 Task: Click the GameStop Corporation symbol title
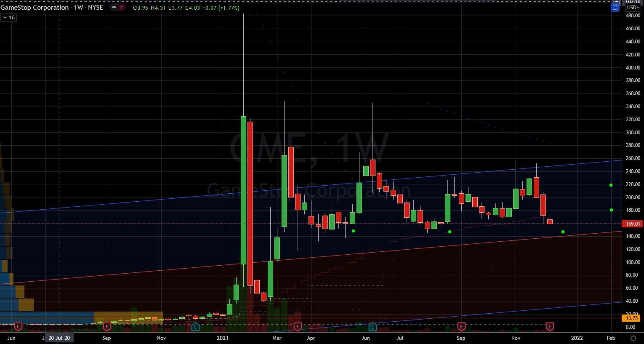[x=35, y=8]
